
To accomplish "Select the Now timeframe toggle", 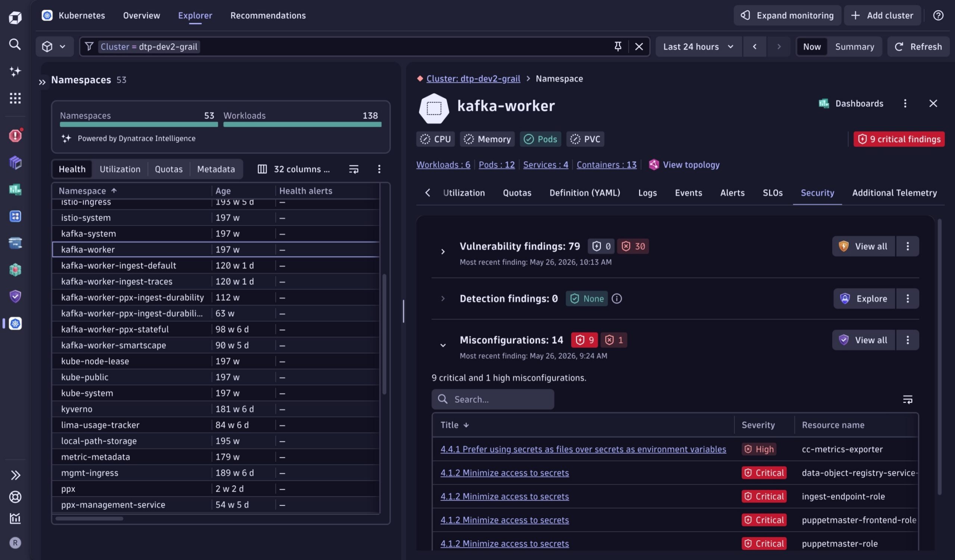I will click(812, 47).
